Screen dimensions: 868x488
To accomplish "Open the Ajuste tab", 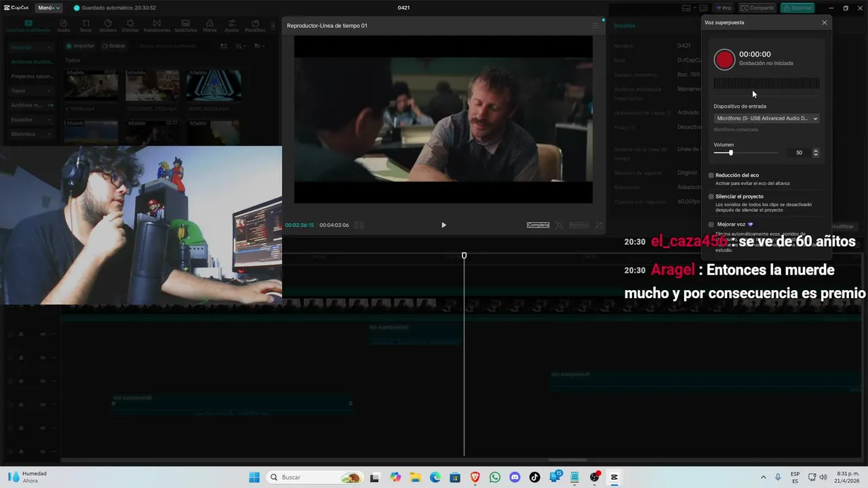I will [231, 26].
